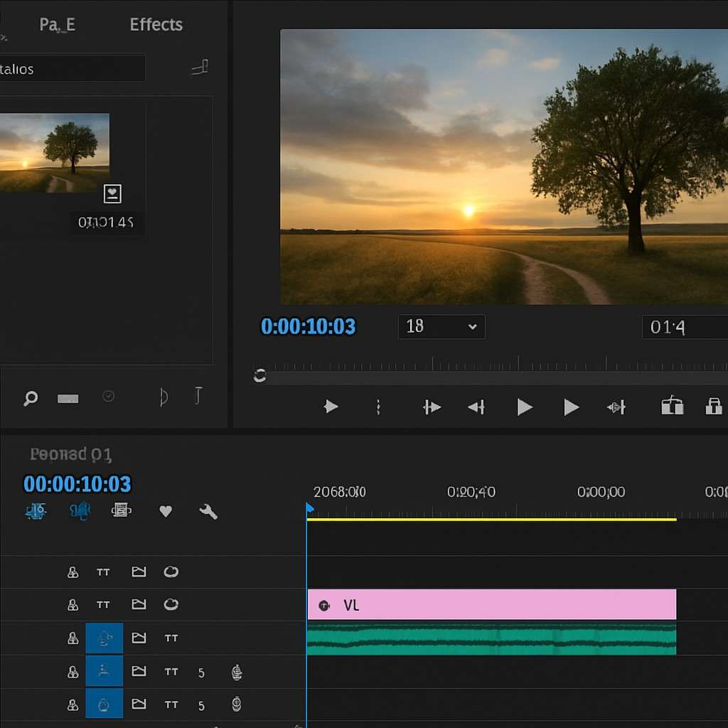The width and height of the screenshot is (728, 728).
Task: Select the Pa_E panel tab
Action: click(57, 25)
